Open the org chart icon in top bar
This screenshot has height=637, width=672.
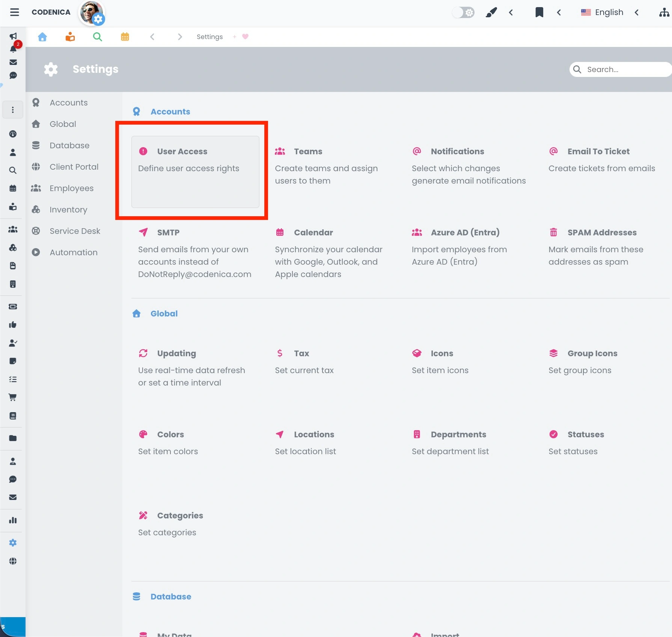[663, 12]
